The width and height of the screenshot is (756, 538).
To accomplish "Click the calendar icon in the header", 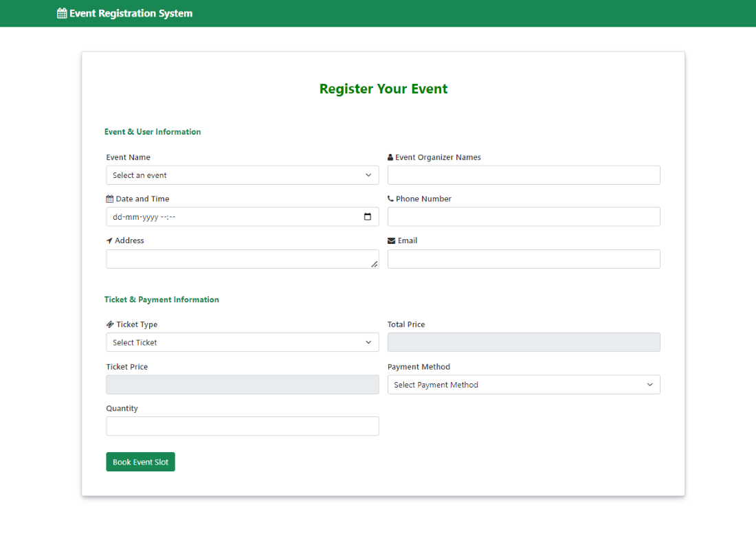I will coord(62,14).
